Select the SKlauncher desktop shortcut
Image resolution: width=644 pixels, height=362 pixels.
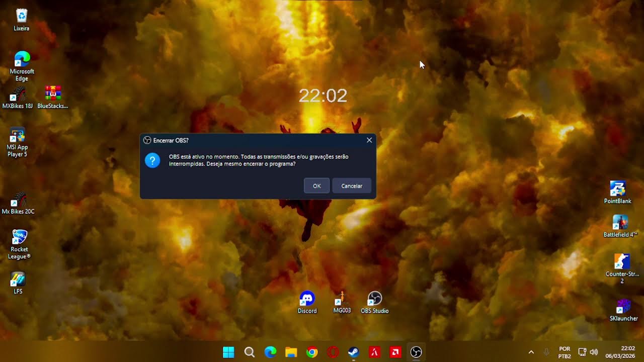pos(624,310)
